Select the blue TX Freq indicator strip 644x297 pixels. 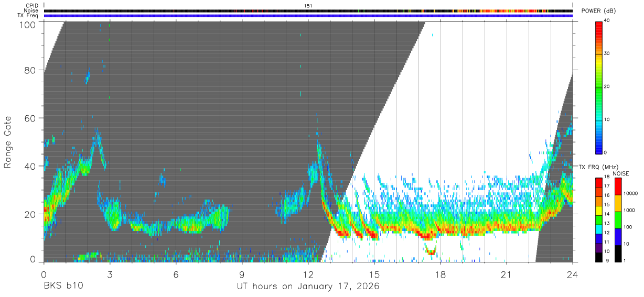coord(308,16)
